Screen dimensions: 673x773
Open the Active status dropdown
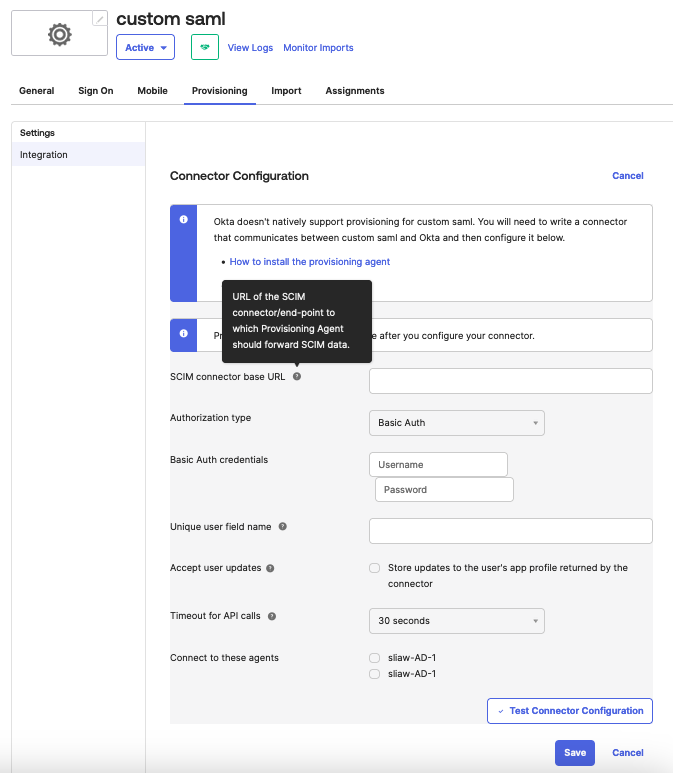(146, 47)
